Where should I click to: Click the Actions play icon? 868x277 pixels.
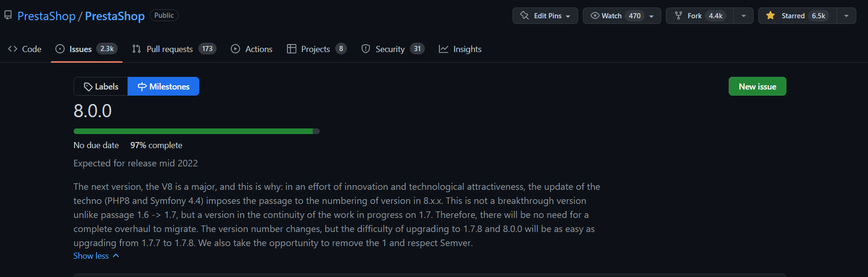(x=235, y=49)
